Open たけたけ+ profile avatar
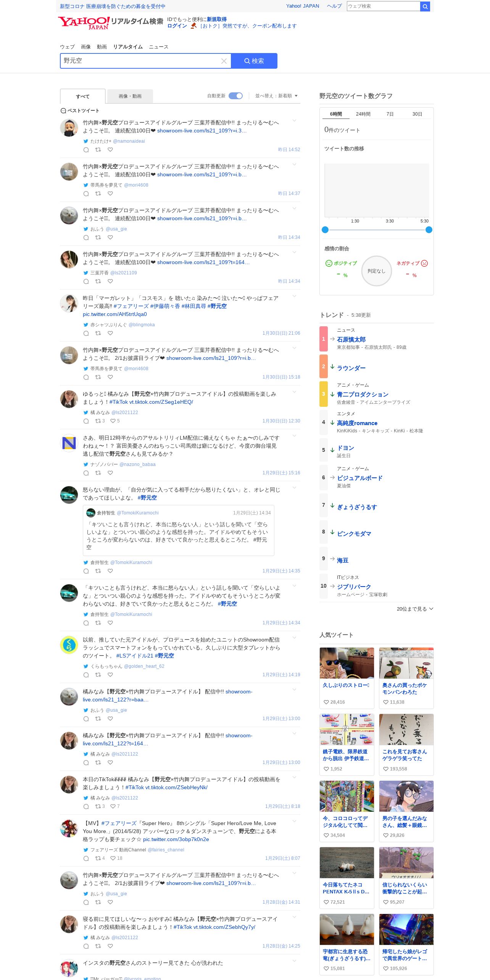This screenshot has height=980, width=490. click(69, 127)
